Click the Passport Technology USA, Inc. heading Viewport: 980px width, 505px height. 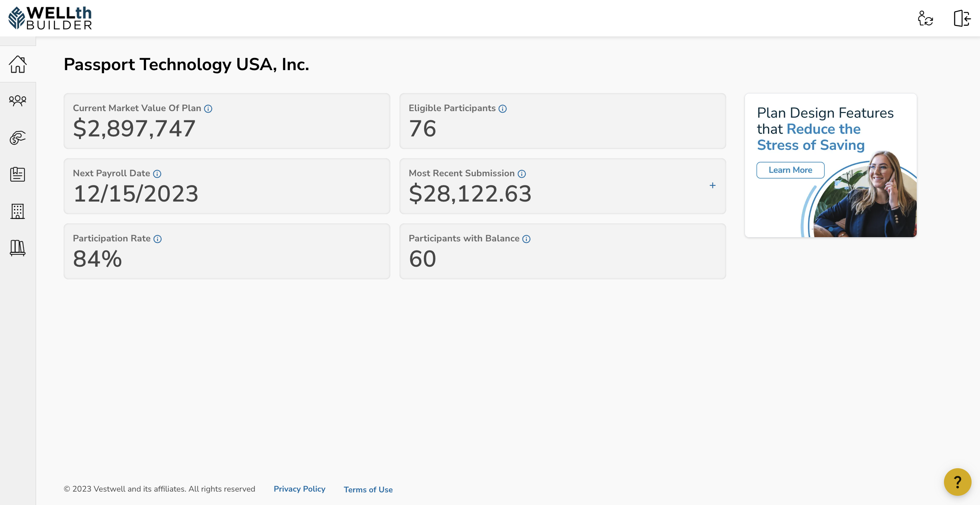tap(186, 64)
